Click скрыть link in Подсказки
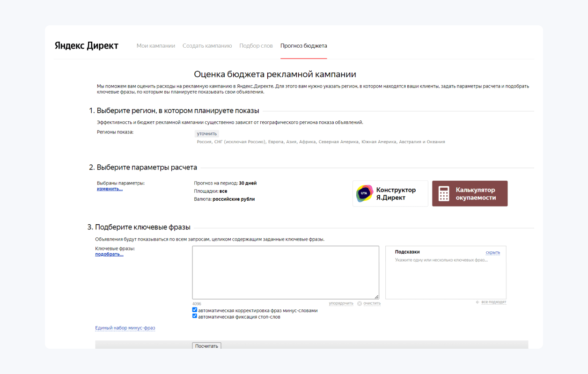Viewport: 588px width, 374px height. tap(492, 252)
